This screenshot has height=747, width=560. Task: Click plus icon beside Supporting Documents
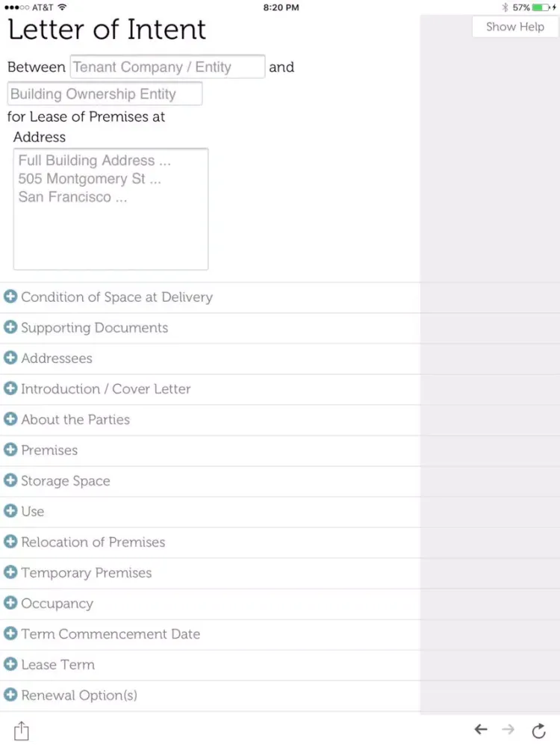[x=10, y=327]
